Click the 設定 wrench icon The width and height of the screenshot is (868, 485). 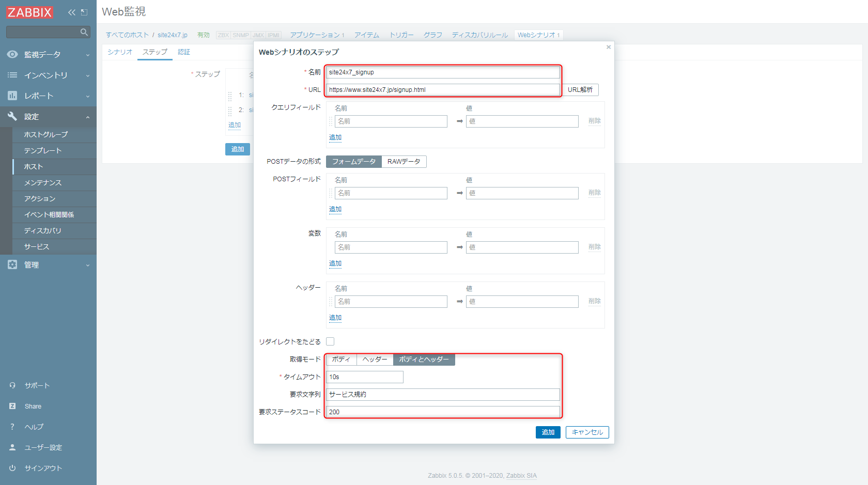[x=12, y=116]
